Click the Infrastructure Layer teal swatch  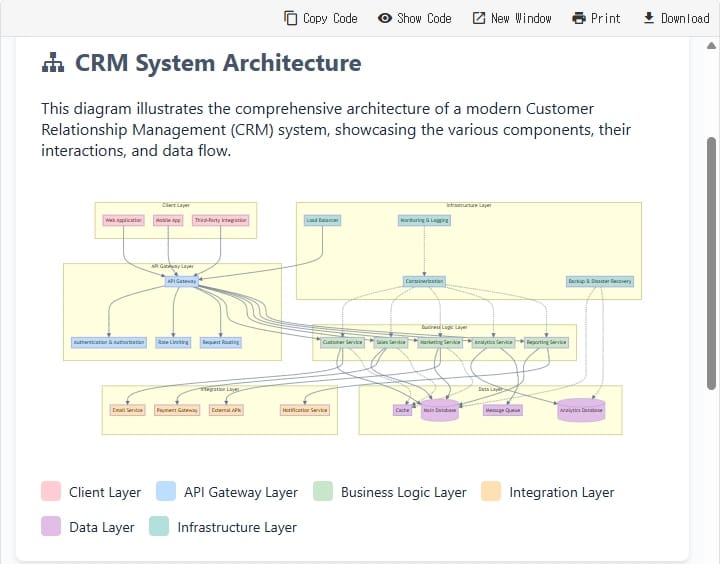pos(159,527)
